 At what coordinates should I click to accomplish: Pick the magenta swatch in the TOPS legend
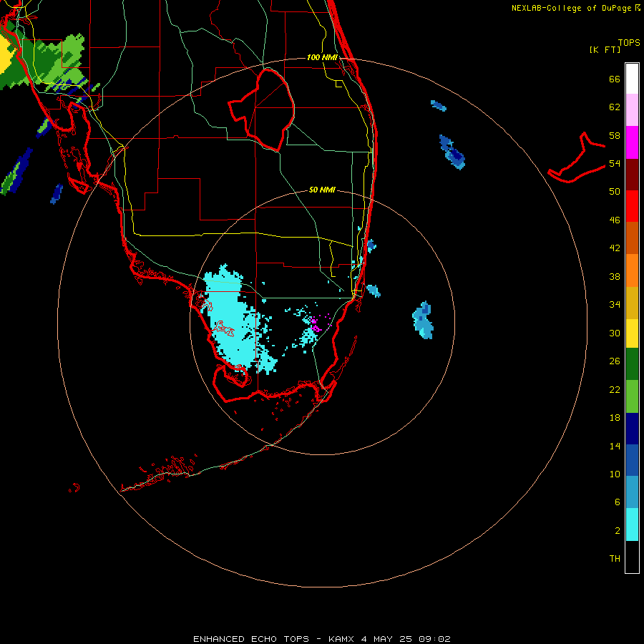(632, 142)
